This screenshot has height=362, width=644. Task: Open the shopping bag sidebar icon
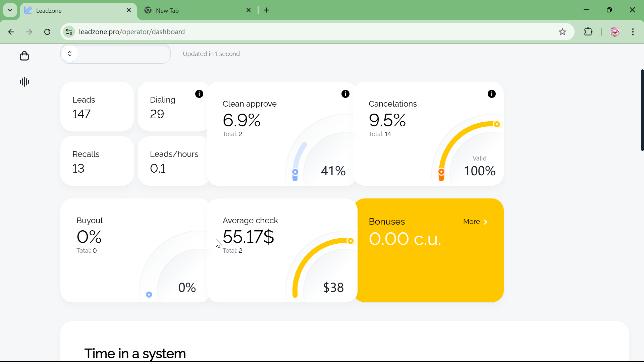(x=24, y=56)
